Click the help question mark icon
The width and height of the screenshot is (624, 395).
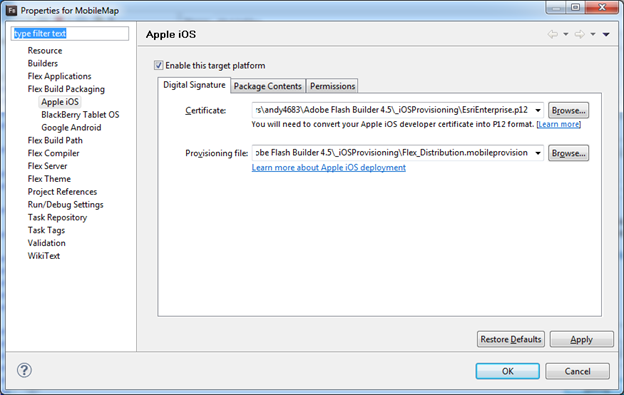(24, 370)
